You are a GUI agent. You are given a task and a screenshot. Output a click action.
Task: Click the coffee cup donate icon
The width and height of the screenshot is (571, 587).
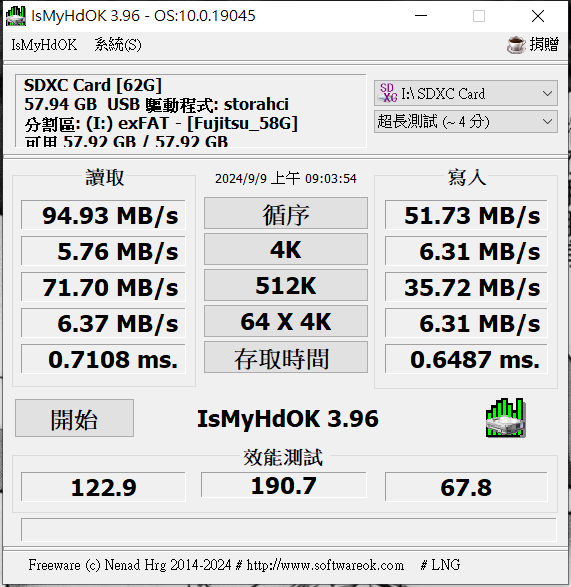tap(516, 45)
